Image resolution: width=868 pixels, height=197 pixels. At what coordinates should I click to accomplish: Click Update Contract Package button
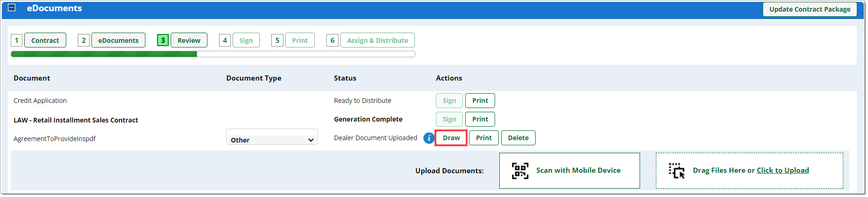pos(810,9)
